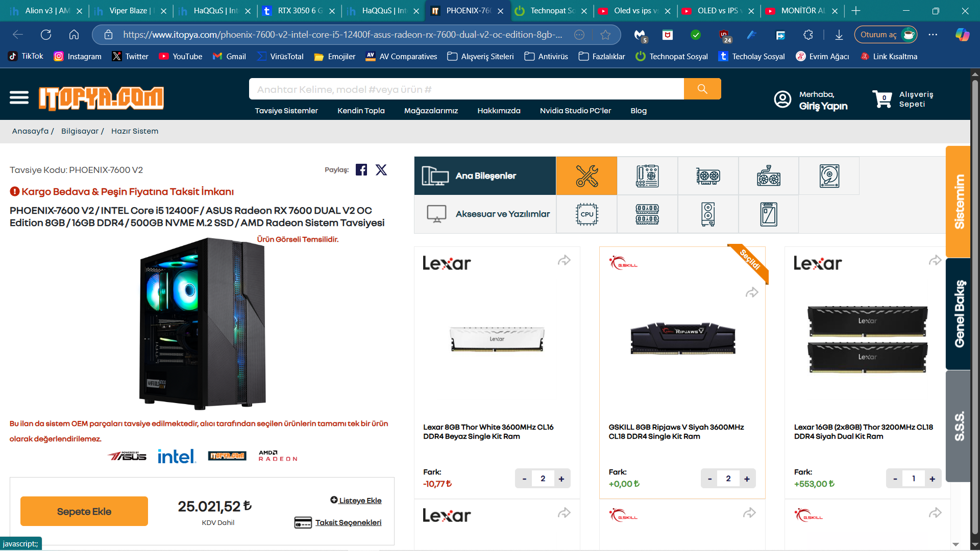Screen dimensions: 980x551
Task: Open the S.S.S. side tab
Action: click(x=958, y=426)
